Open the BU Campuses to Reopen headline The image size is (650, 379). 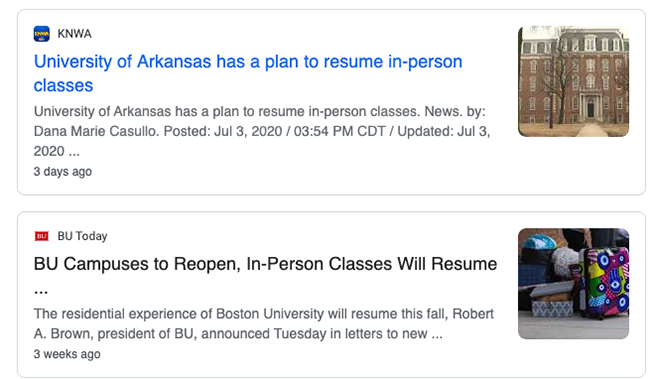265,275
